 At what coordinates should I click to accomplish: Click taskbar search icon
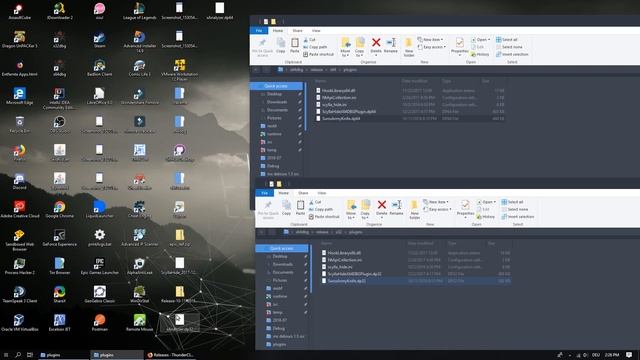[x=18, y=355]
